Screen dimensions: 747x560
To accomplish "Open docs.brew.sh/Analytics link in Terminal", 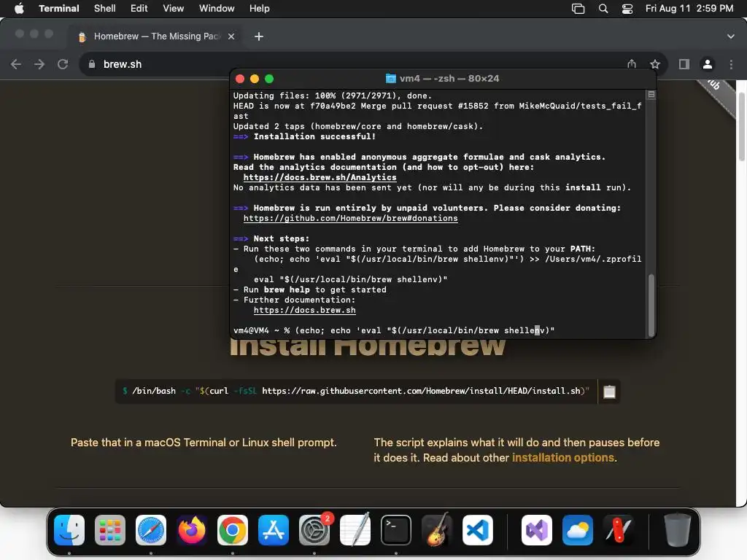I will click(x=320, y=177).
